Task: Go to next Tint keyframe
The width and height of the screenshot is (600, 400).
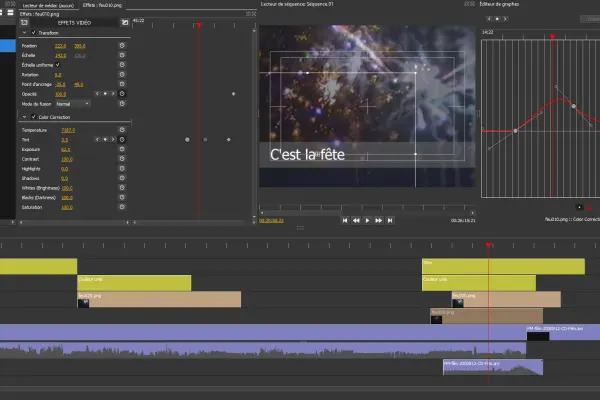Action: [113, 140]
